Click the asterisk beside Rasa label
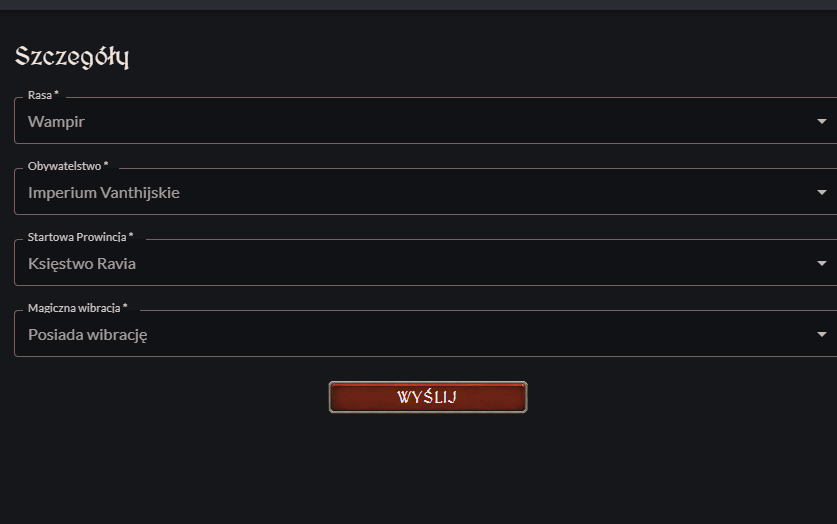This screenshot has width=837, height=524. click(57, 93)
